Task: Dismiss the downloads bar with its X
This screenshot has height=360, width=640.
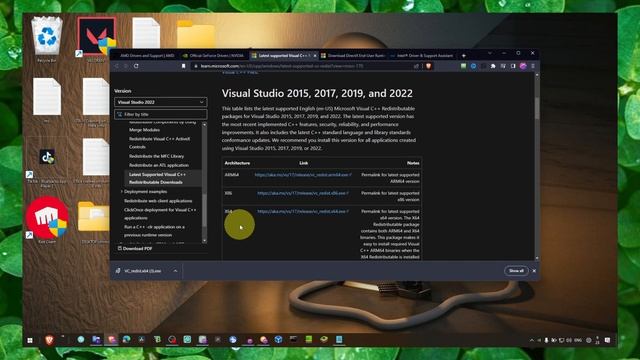Action: 534,271
